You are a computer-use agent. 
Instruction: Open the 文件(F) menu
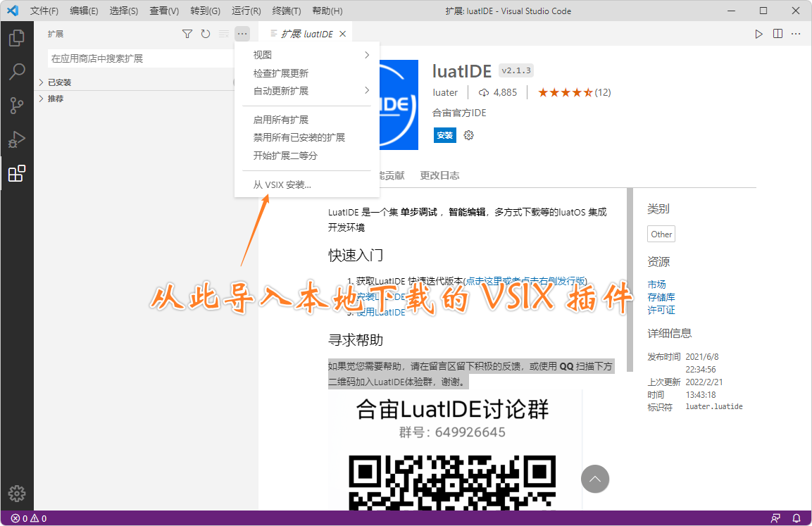44,11
